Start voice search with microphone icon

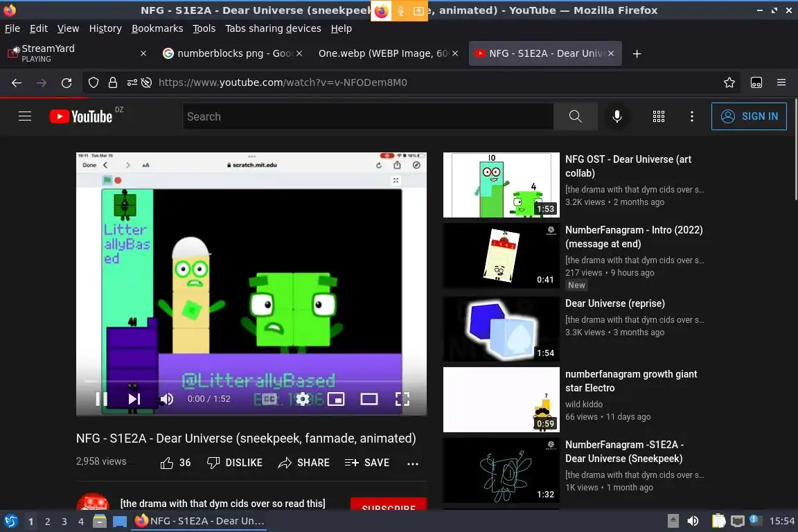[x=617, y=116]
